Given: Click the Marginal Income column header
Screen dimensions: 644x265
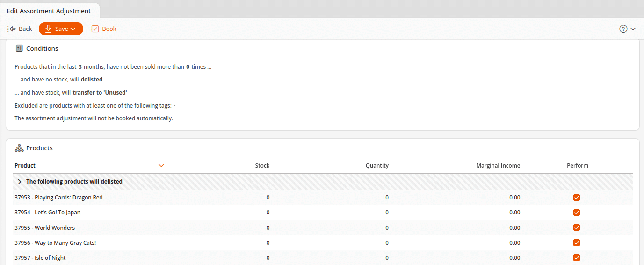Looking at the screenshot, I should [498, 166].
